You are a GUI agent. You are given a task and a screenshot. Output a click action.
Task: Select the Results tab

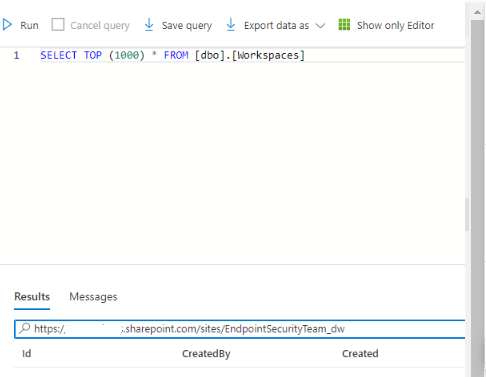[32, 297]
